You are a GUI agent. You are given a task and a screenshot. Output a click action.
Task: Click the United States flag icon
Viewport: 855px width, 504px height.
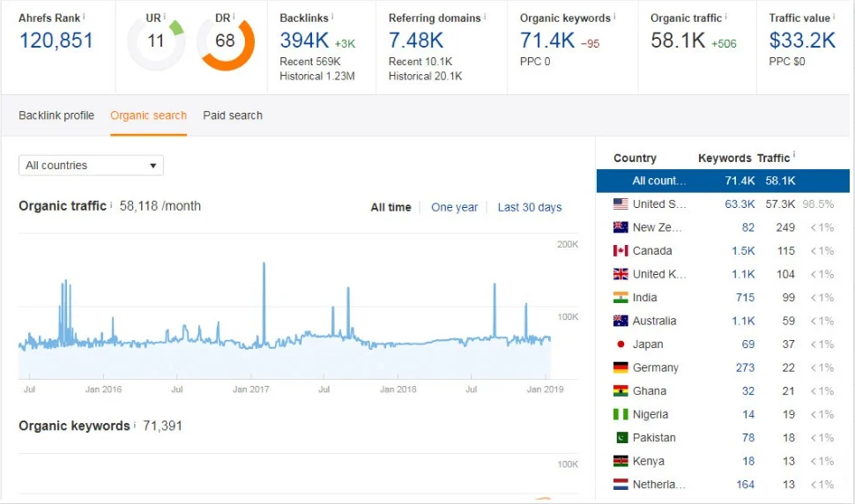pos(620,204)
